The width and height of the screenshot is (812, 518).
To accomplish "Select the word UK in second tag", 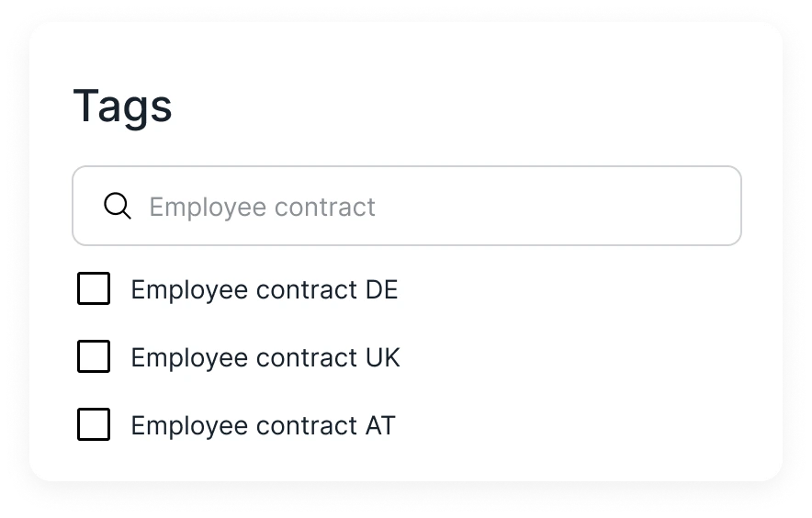I will click(x=383, y=357).
